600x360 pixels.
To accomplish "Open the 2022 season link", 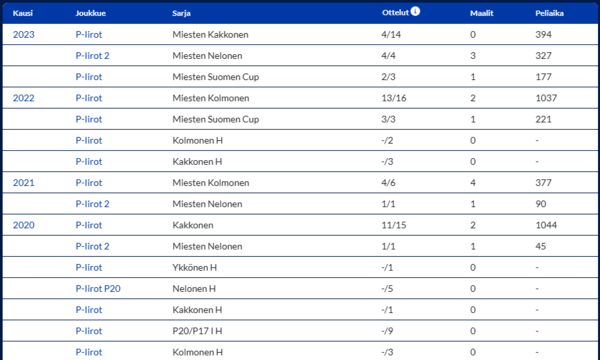I will pos(24,98).
